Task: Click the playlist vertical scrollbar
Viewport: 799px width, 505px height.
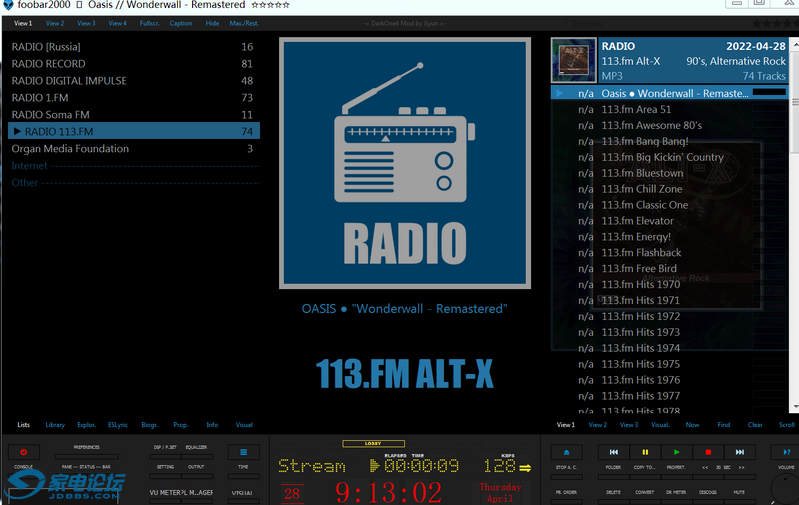Action: pos(794,224)
